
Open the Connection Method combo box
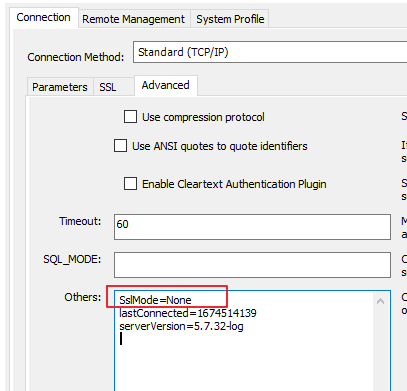(270, 52)
